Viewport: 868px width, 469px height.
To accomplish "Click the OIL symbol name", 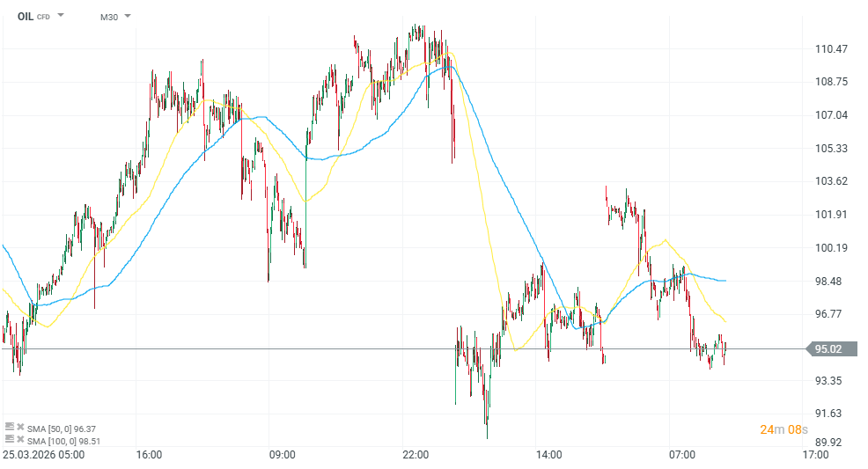I will (26, 16).
